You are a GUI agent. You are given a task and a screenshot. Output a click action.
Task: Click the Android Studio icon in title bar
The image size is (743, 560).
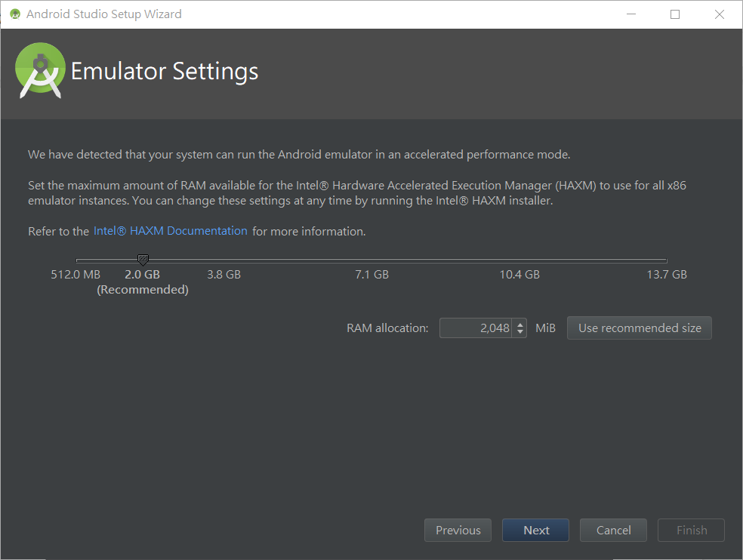[14, 14]
